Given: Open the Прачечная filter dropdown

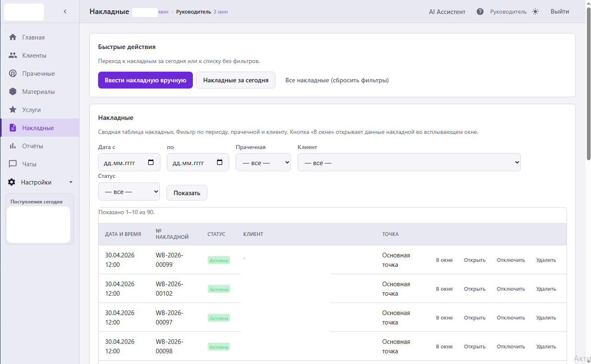Looking at the screenshot, I should [263, 162].
